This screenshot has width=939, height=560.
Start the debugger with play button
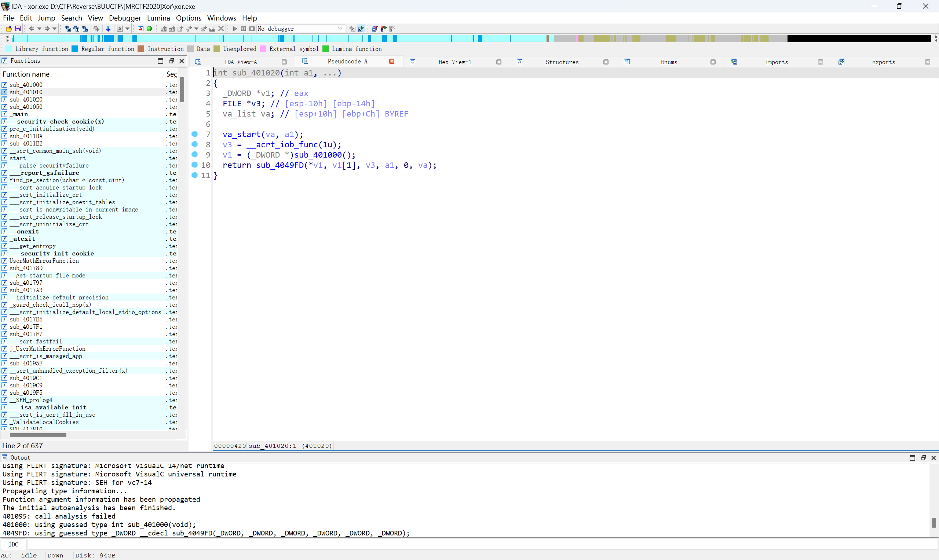coord(235,29)
